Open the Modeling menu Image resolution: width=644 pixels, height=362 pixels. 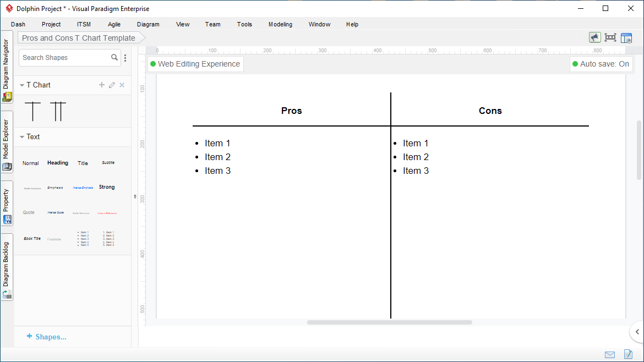(281, 24)
